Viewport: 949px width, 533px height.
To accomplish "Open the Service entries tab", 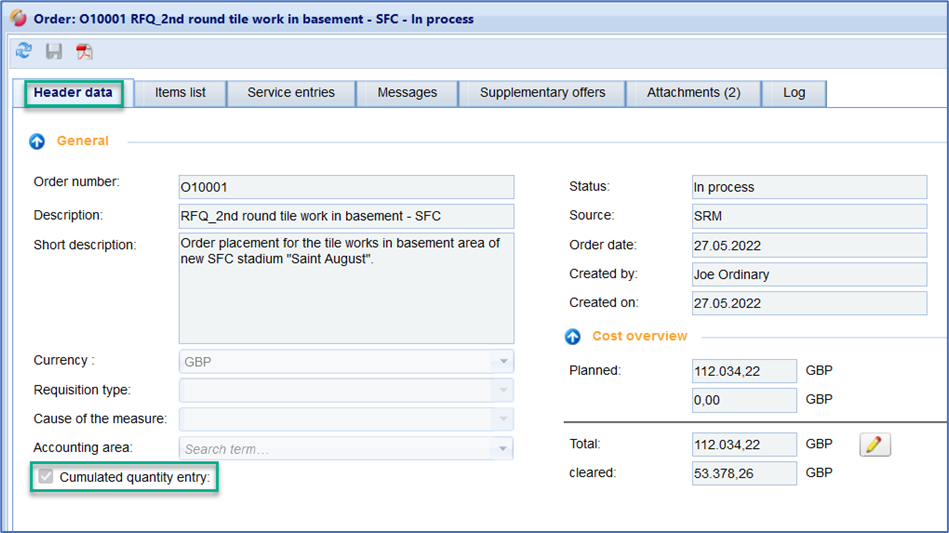I will coord(291,93).
